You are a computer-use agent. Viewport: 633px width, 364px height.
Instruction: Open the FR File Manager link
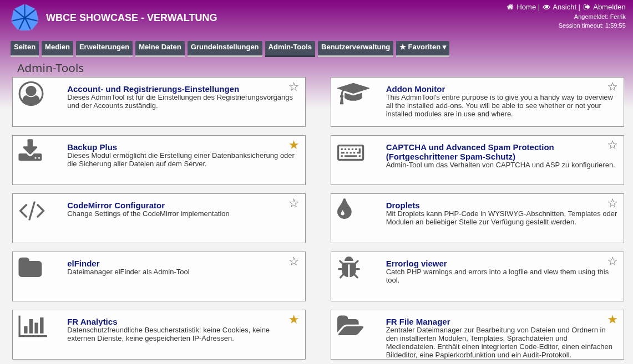418,322
